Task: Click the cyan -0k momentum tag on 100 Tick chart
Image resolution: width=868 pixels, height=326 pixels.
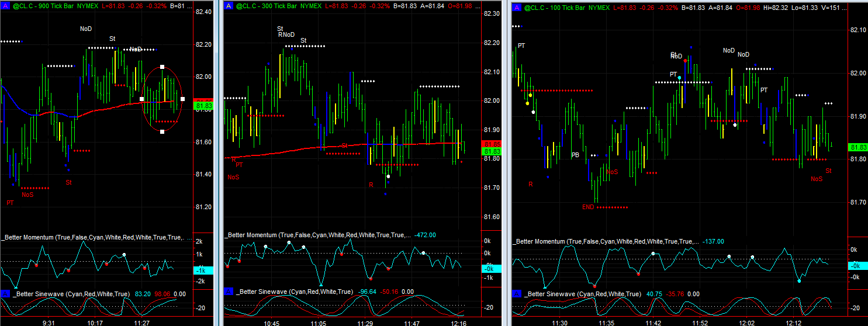Action: 858,265
